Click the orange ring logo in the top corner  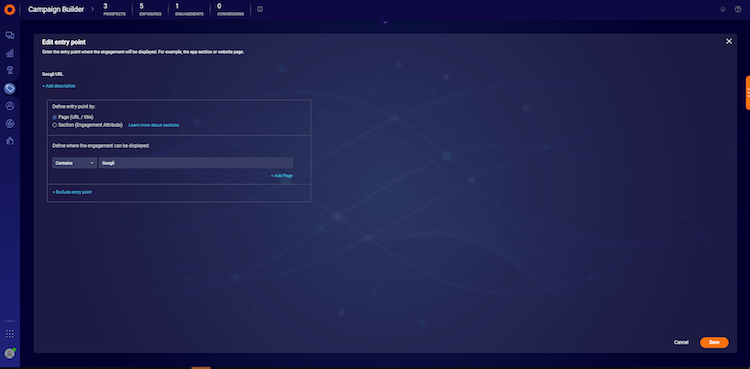(10, 9)
